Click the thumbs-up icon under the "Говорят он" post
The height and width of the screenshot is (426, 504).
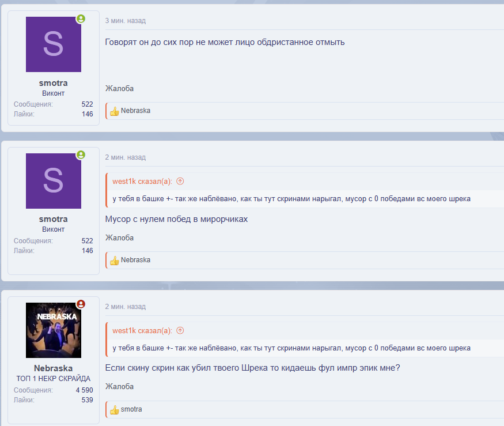point(114,111)
